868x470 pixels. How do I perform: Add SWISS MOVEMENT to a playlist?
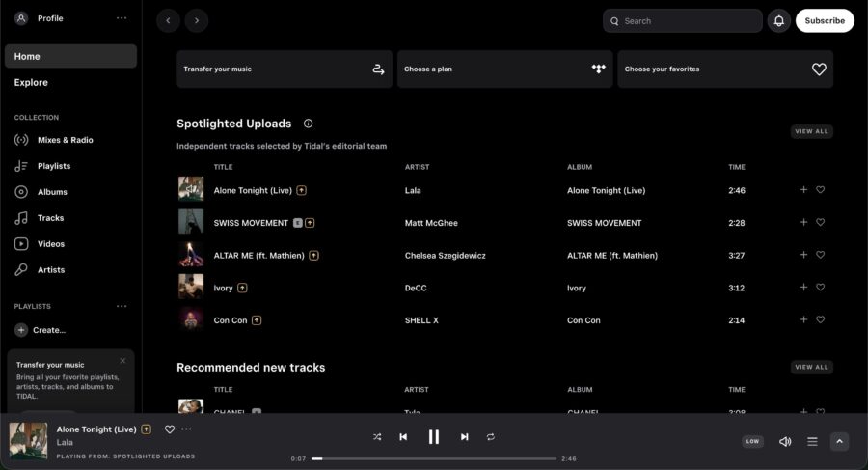point(803,222)
